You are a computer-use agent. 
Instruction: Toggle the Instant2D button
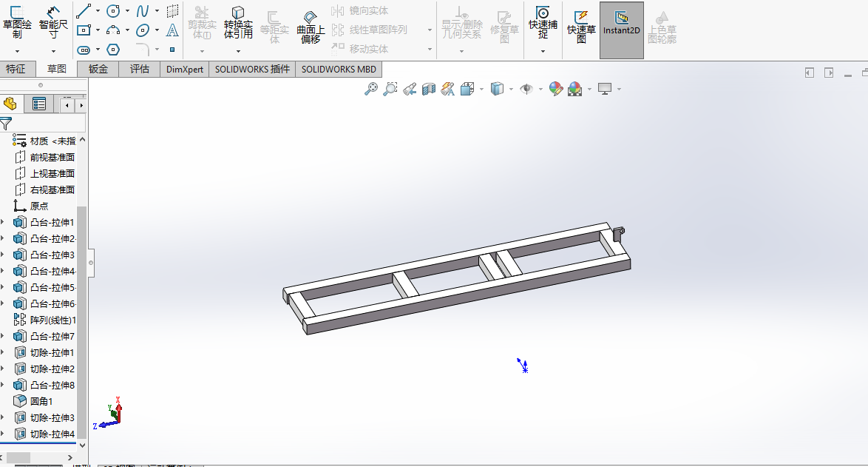click(622, 30)
